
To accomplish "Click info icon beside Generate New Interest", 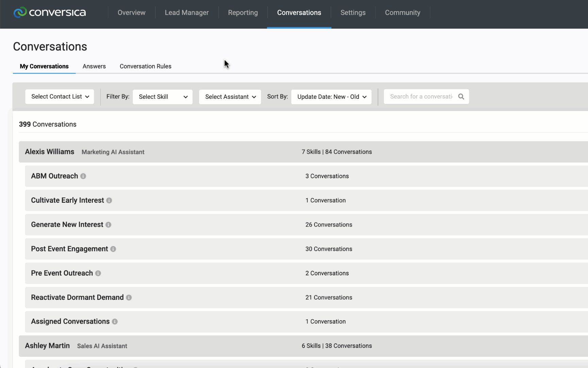I will click(108, 225).
